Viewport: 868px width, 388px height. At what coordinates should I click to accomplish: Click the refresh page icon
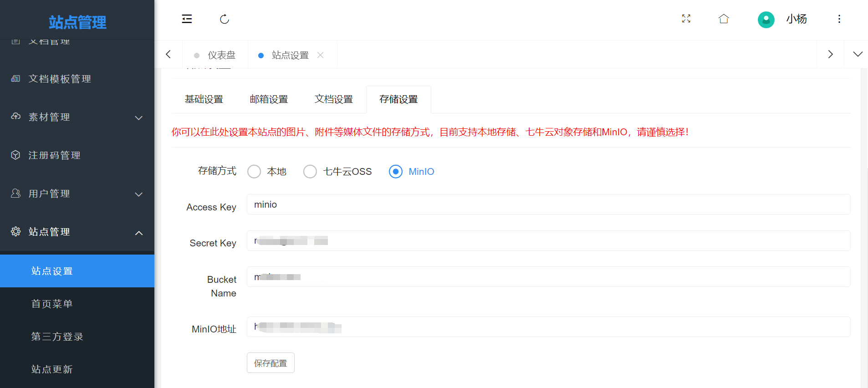[x=224, y=19]
